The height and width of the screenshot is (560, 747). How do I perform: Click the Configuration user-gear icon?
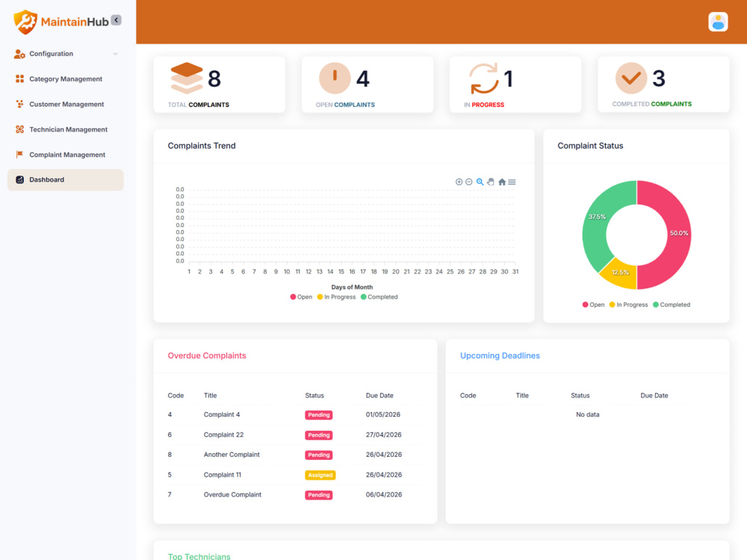(19, 54)
